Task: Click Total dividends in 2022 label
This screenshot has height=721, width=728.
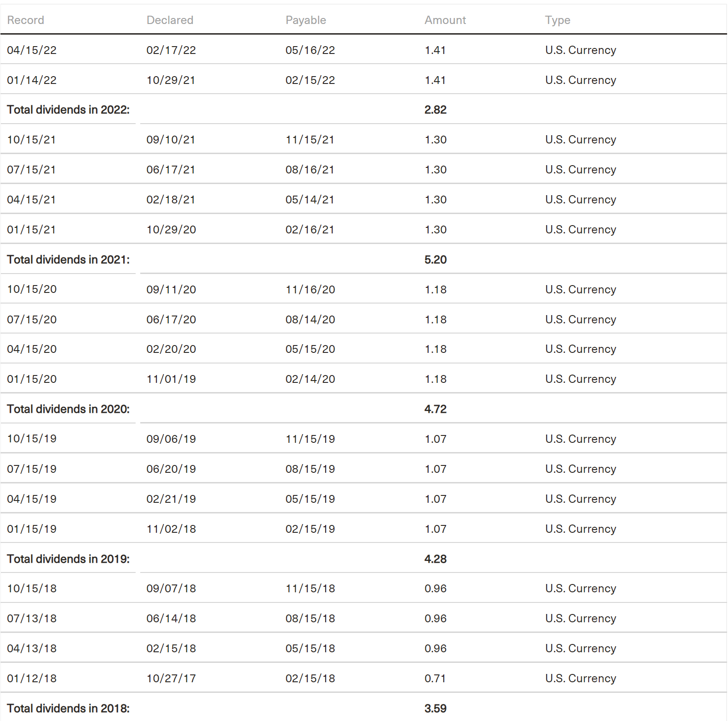Action: pos(68,110)
